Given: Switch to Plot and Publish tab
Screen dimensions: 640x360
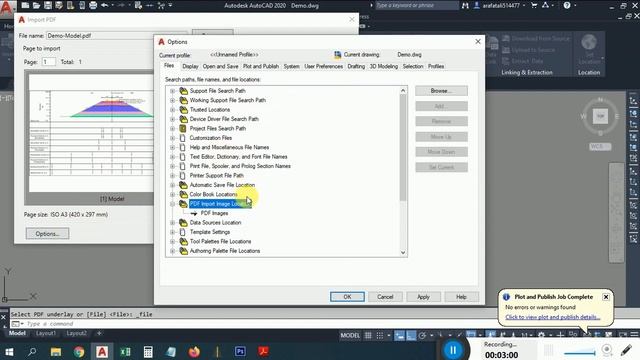Looking at the screenshot, I should [261, 66].
